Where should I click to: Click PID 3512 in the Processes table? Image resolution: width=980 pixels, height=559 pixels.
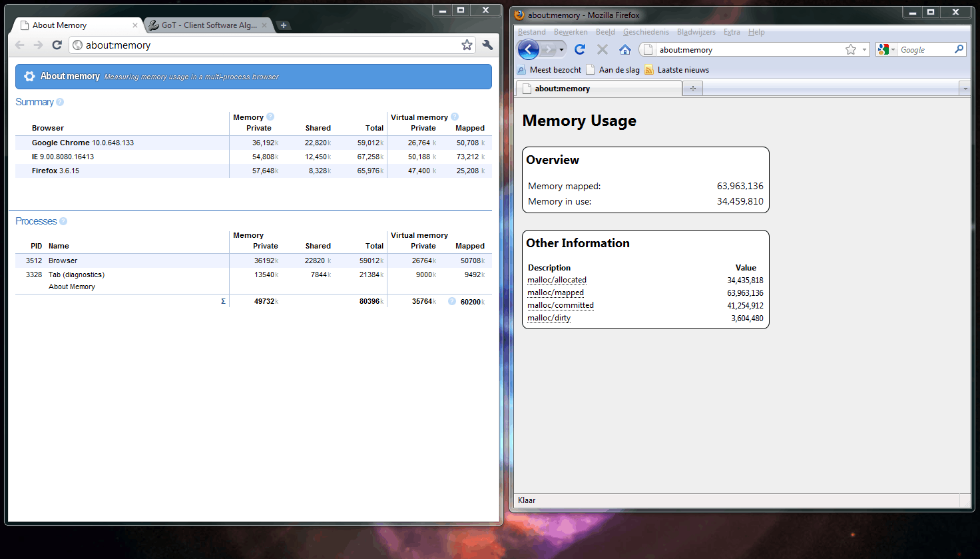click(34, 261)
